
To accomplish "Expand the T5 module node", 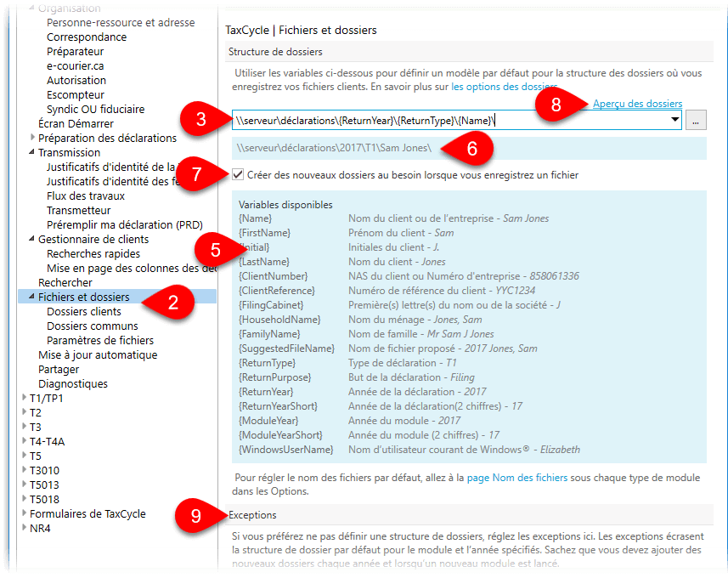I will pos(24,456).
